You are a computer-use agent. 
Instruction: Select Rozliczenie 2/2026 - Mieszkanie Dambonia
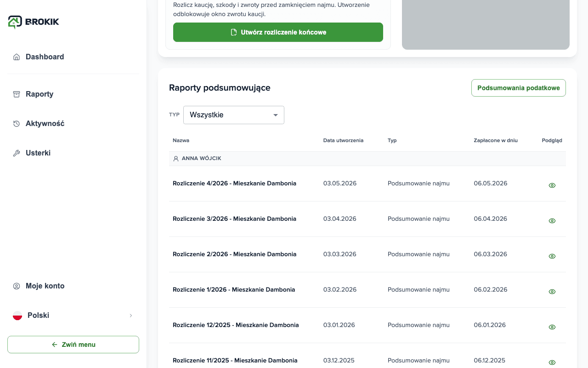[x=234, y=254]
